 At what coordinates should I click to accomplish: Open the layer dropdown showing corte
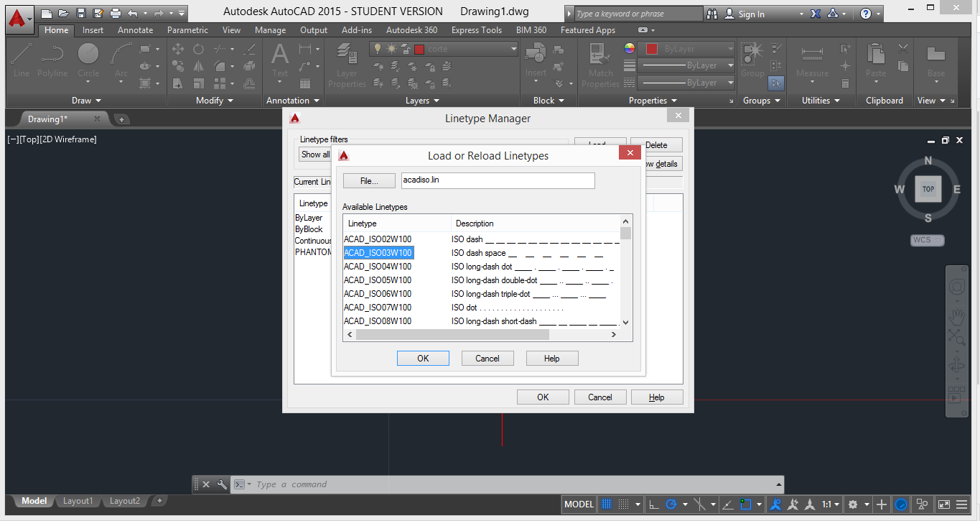513,49
